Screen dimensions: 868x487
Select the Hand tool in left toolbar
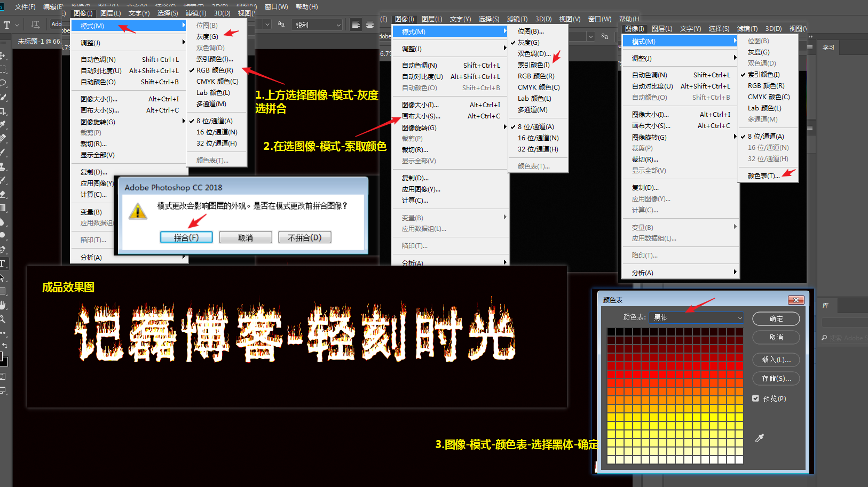tap(3, 305)
